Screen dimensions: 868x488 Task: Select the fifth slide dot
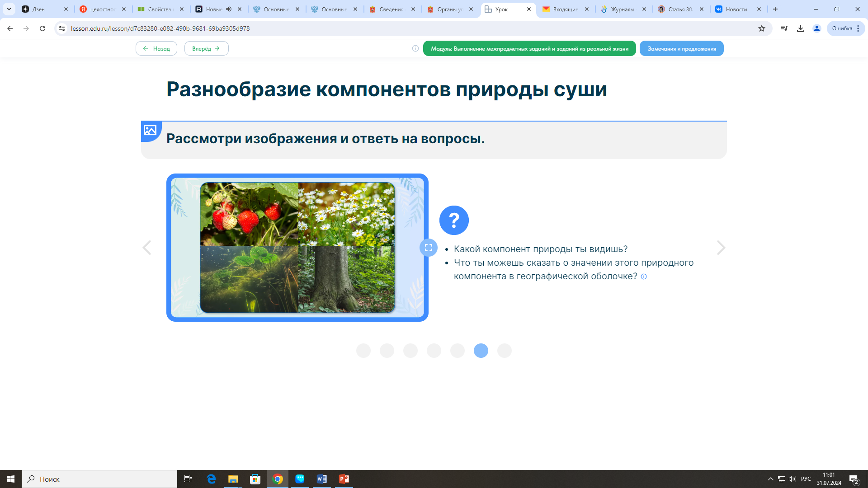click(458, 351)
